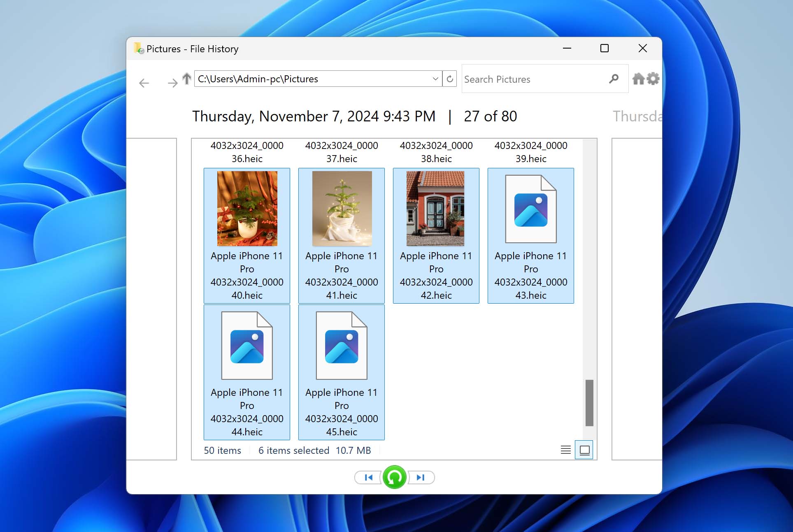Screen dimensions: 793x532
Task: Go to previous version
Action: pos(368,477)
